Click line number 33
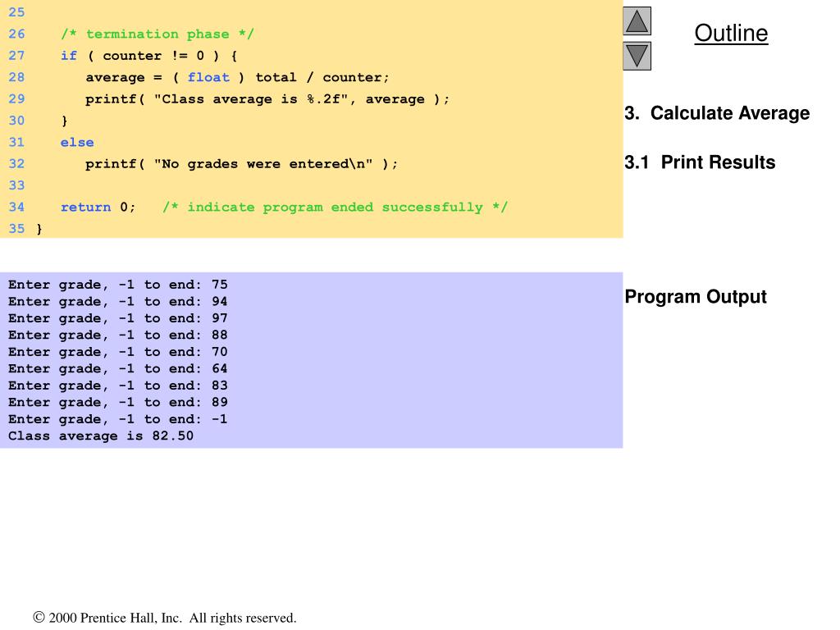840x630 pixels. point(16,185)
